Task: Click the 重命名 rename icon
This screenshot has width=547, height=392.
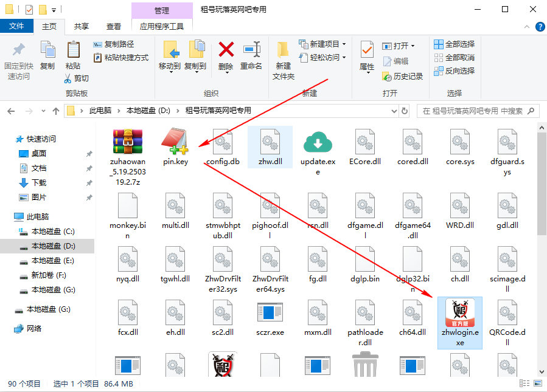Action: tap(251, 49)
